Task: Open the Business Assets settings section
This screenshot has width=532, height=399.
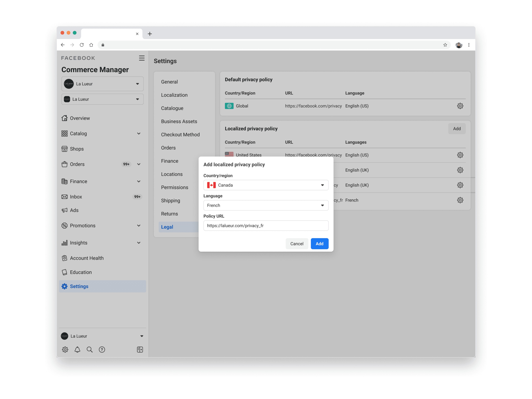Action: [x=179, y=121]
